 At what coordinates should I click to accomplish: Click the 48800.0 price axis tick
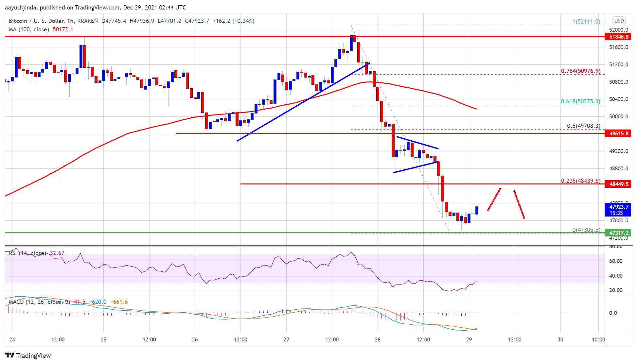pos(618,168)
